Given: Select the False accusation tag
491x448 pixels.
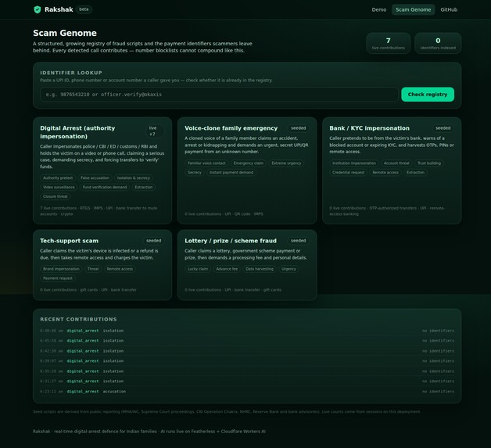Looking at the screenshot, I should 95,177.
